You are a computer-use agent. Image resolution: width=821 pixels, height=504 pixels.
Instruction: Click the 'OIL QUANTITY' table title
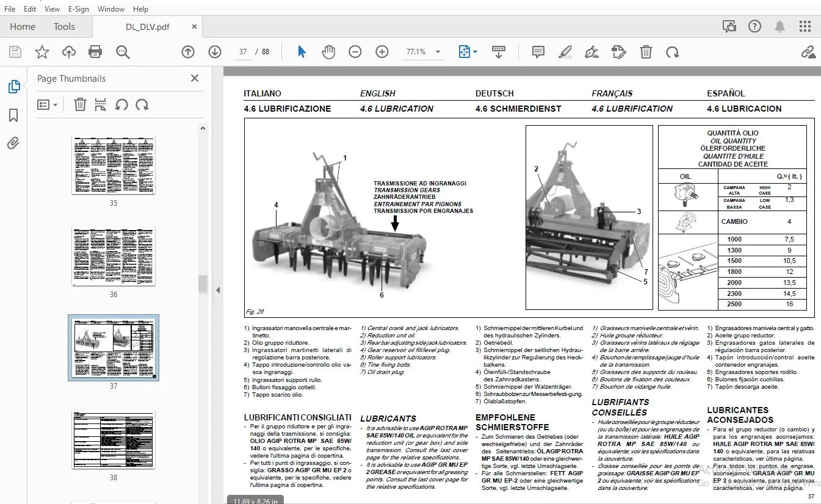[x=733, y=141]
